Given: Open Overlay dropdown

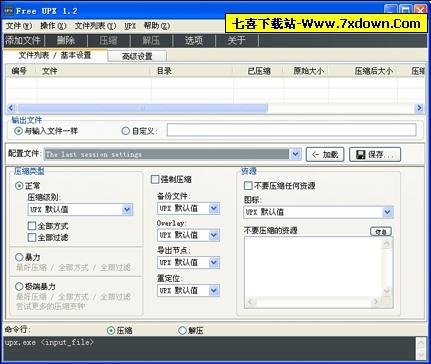Looking at the screenshot, I should point(214,235).
